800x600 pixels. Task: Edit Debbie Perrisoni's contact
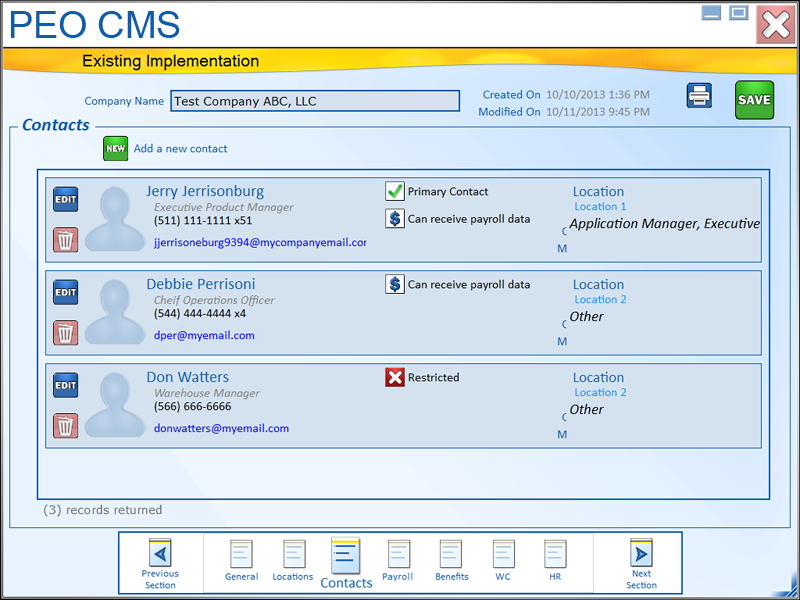tap(66, 292)
